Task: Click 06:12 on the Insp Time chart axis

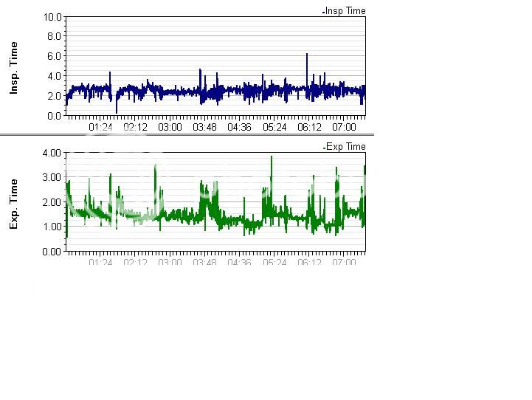Action: pyautogui.click(x=309, y=127)
